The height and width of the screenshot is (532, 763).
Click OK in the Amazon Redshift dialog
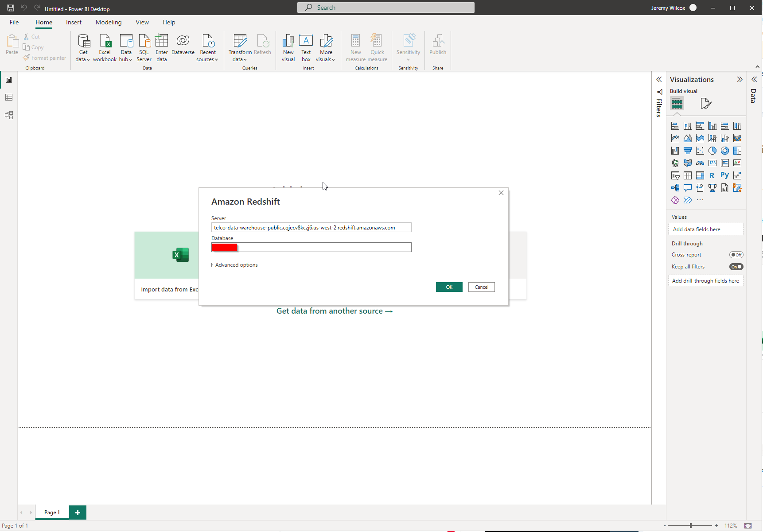tap(449, 287)
